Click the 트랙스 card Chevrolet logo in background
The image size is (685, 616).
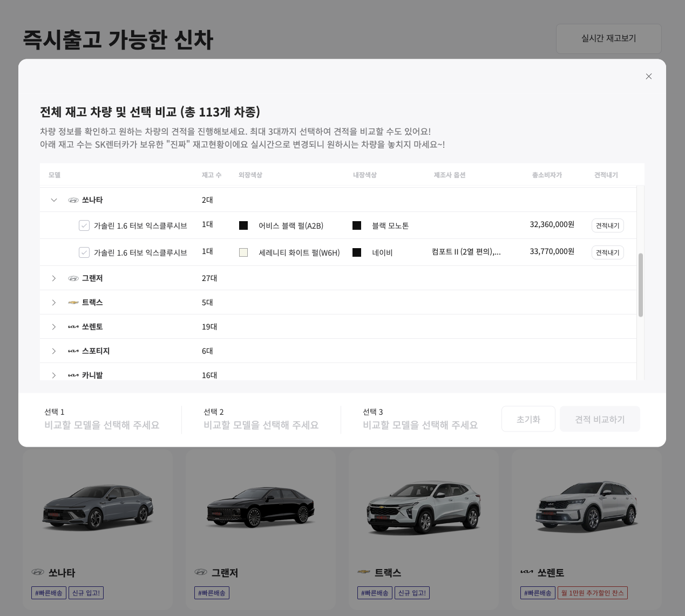point(364,572)
